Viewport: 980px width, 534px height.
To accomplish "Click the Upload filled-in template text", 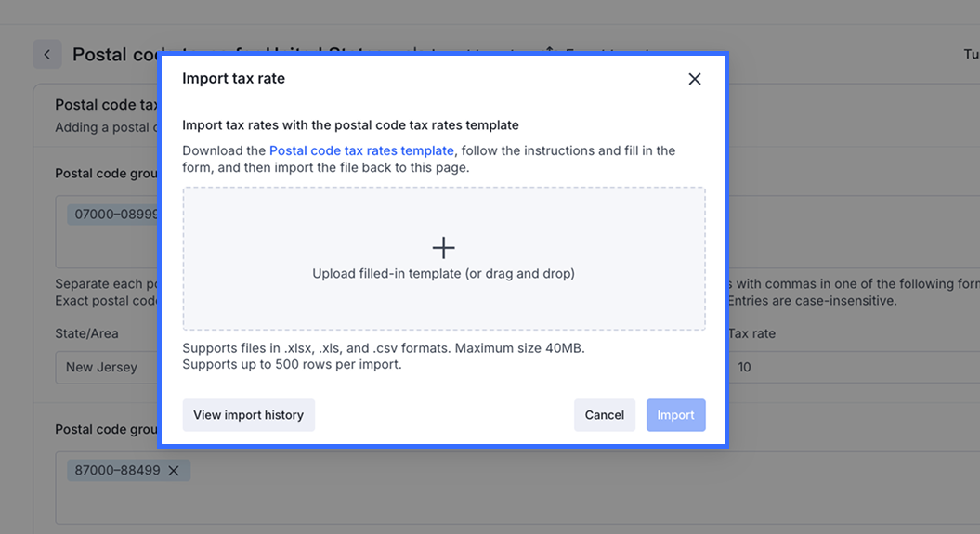I will tap(443, 274).
